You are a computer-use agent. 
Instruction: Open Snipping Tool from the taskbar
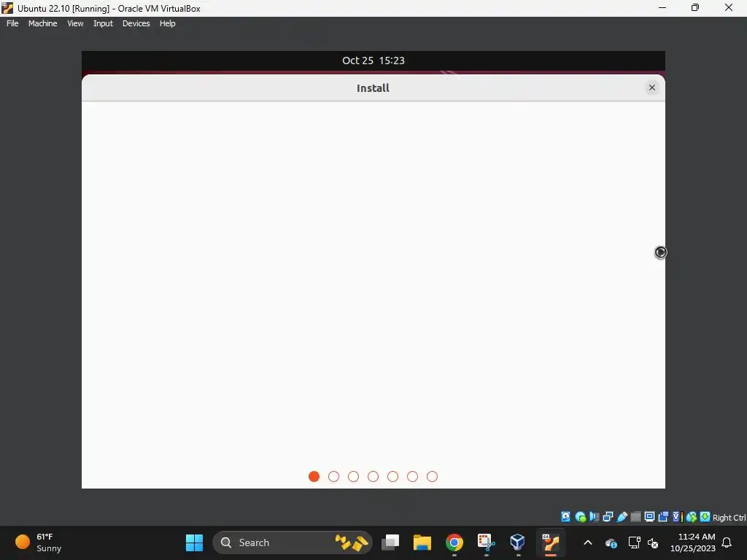tap(486, 542)
